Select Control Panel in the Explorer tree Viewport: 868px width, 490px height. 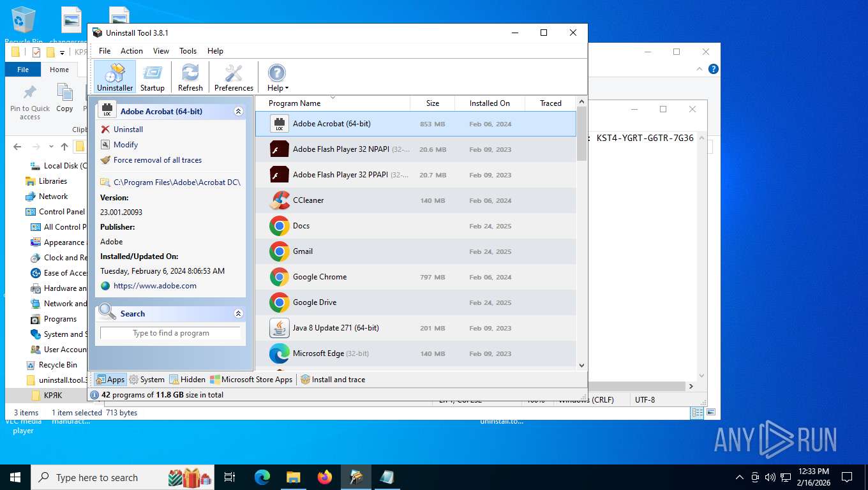[61, 212]
